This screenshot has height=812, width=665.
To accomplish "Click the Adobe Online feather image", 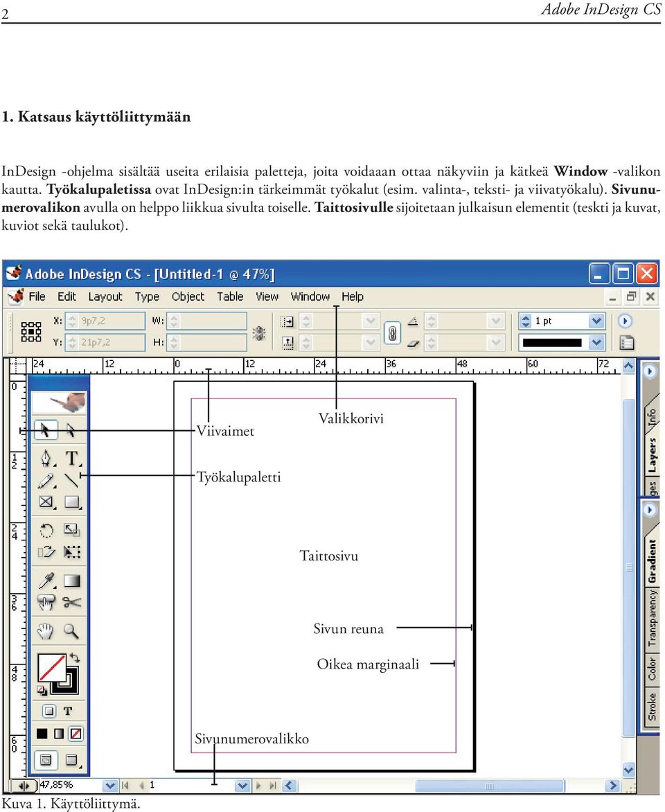I will click(x=59, y=401).
